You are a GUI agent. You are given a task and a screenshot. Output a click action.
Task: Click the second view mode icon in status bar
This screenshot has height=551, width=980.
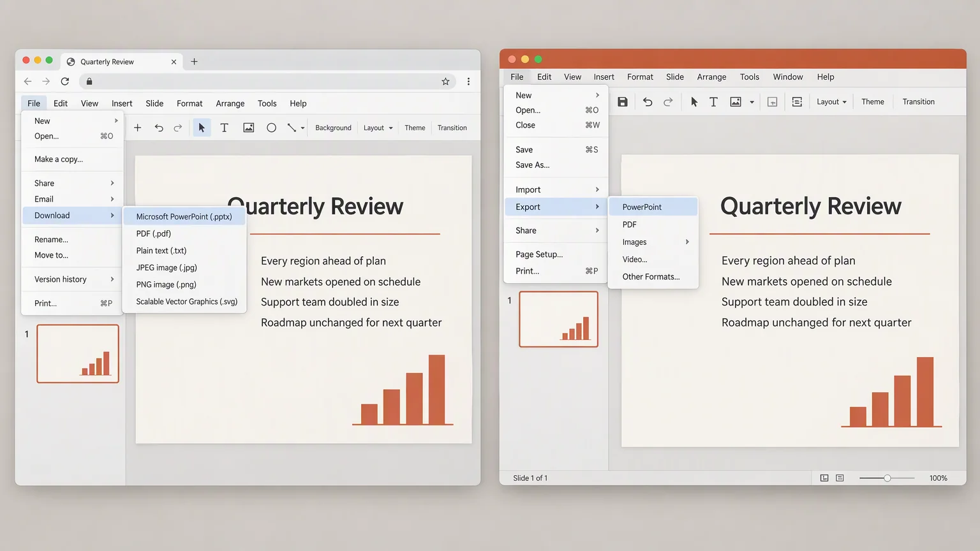840,478
